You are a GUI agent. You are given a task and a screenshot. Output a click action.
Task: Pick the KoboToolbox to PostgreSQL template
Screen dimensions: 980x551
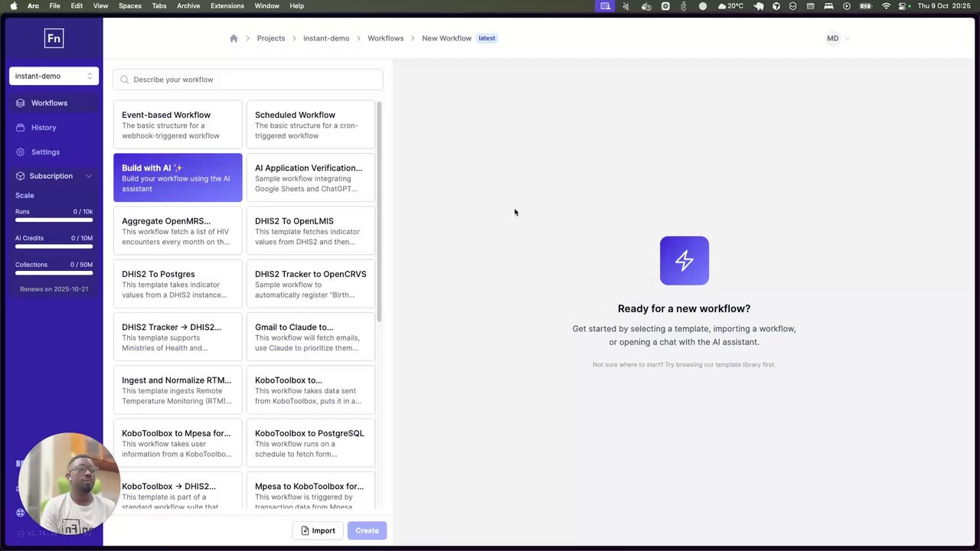[311, 443]
